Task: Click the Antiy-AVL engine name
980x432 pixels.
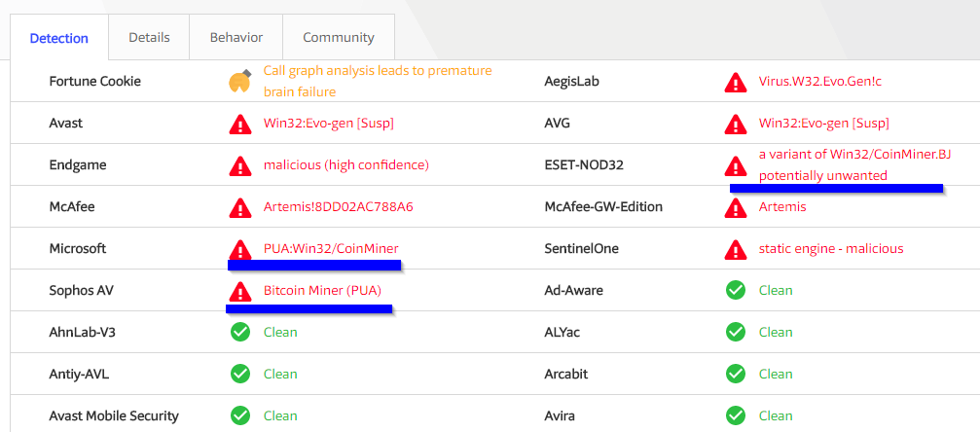Action: point(78,375)
